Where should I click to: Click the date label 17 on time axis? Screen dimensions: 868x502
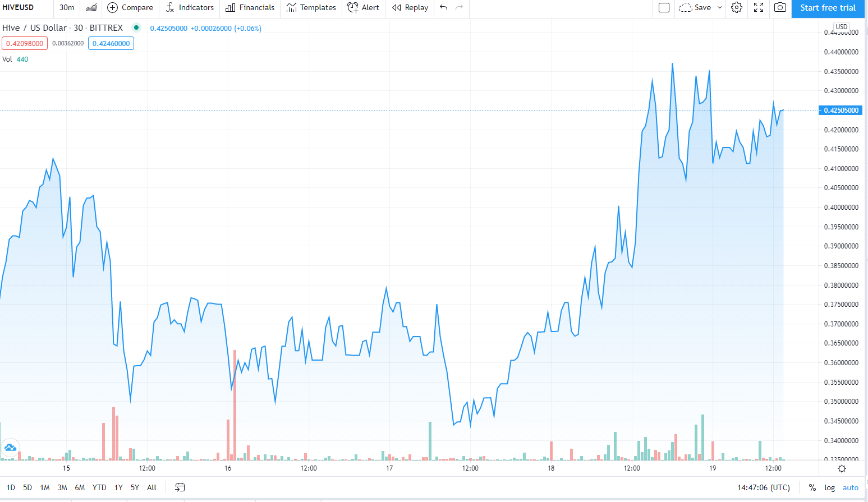point(389,468)
